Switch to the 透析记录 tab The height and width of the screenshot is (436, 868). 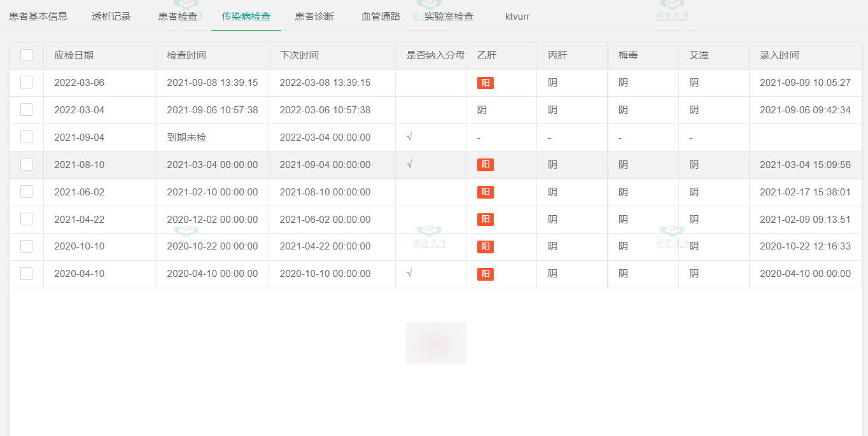point(111,17)
